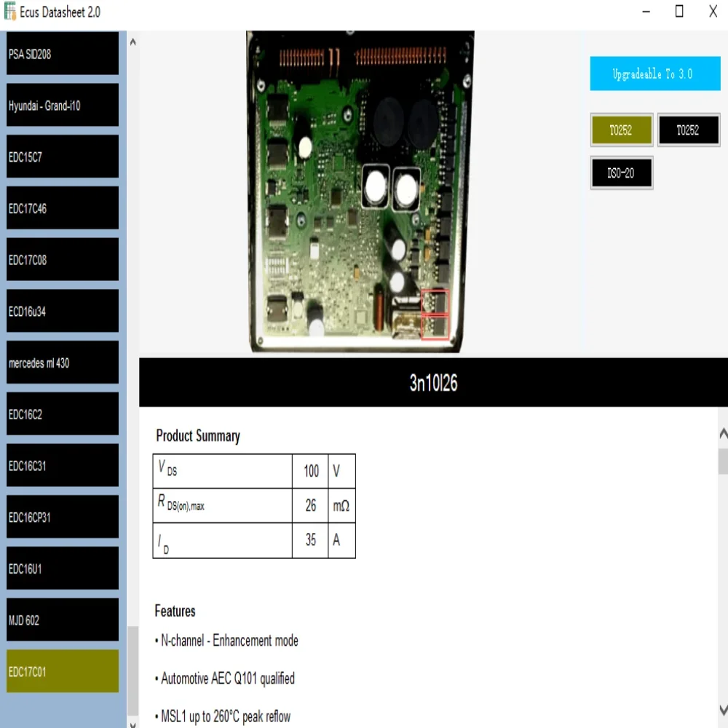Open the EDC17C46 ECU entry

pyautogui.click(x=62, y=208)
